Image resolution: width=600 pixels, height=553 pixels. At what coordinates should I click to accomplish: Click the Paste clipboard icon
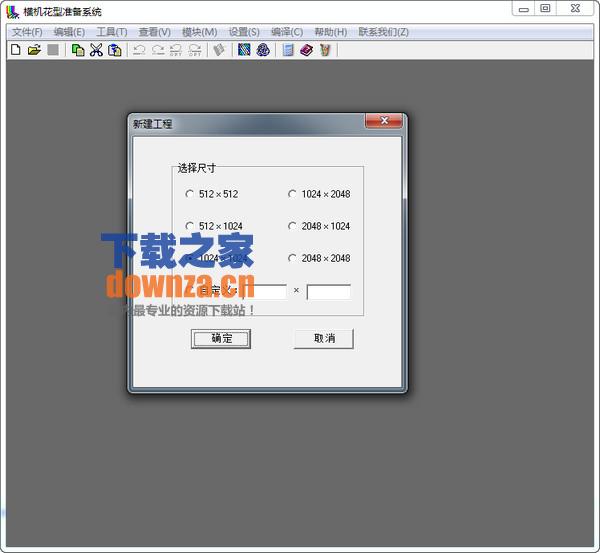[x=114, y=50]
